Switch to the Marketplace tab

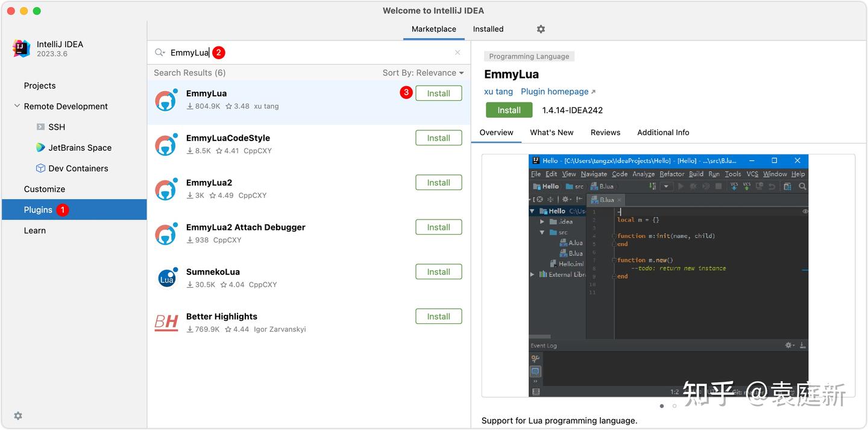434,29
